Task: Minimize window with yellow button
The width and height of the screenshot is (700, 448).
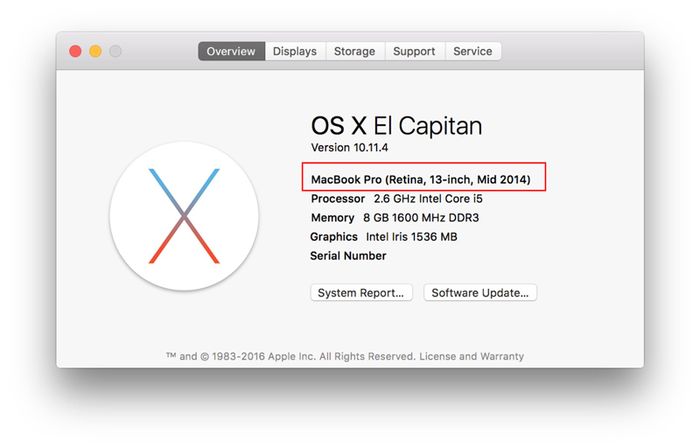Action: pos(95,51)
